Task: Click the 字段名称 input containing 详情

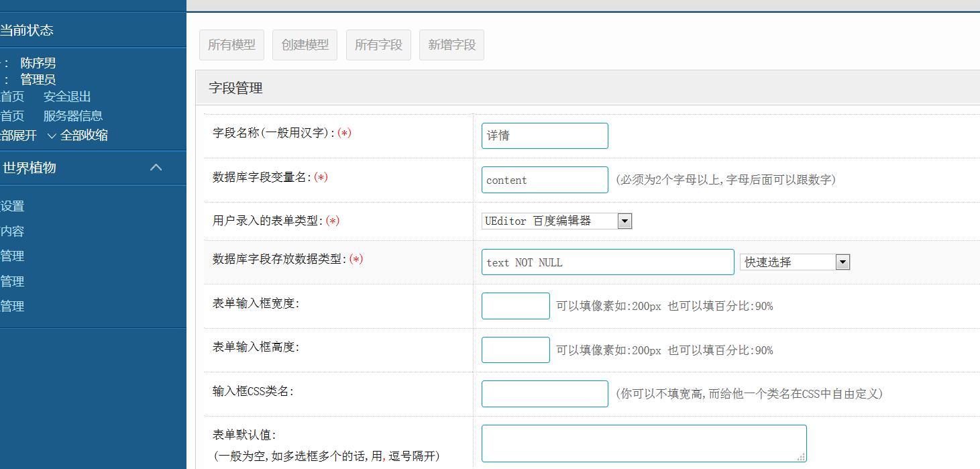Action: 545,136
